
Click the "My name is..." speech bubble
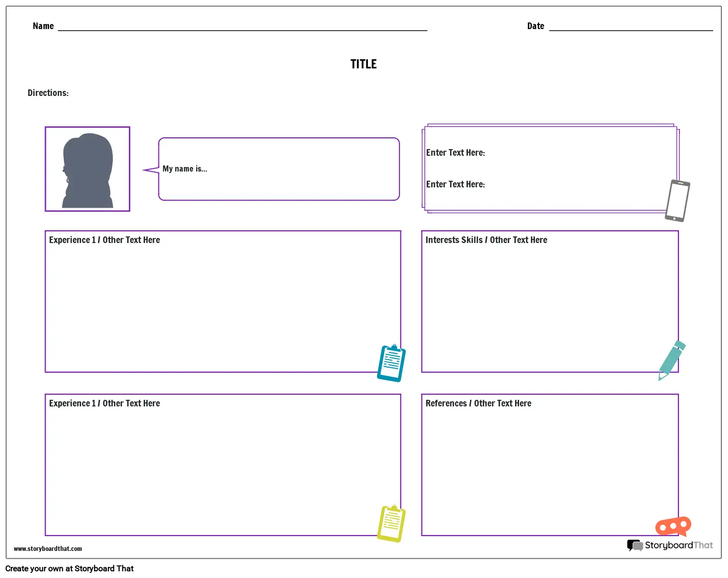point(278,169)
